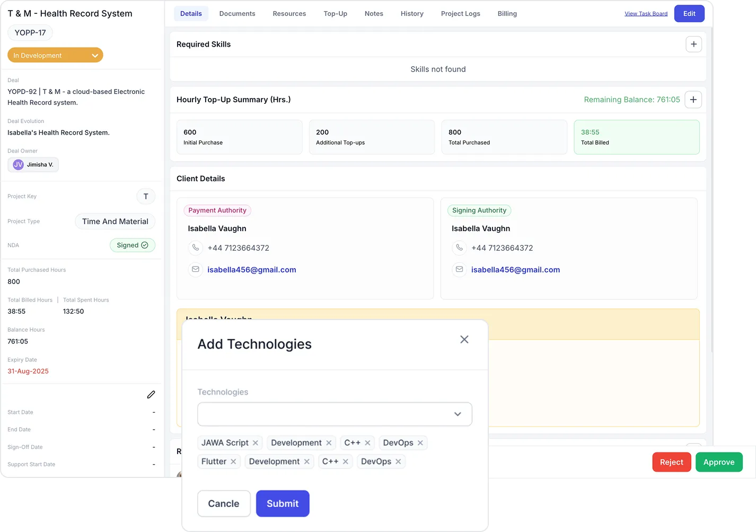Screen dimensions: 756x532
Task: Click the plus icon beside Required Skills
Action: pos(693,44)
